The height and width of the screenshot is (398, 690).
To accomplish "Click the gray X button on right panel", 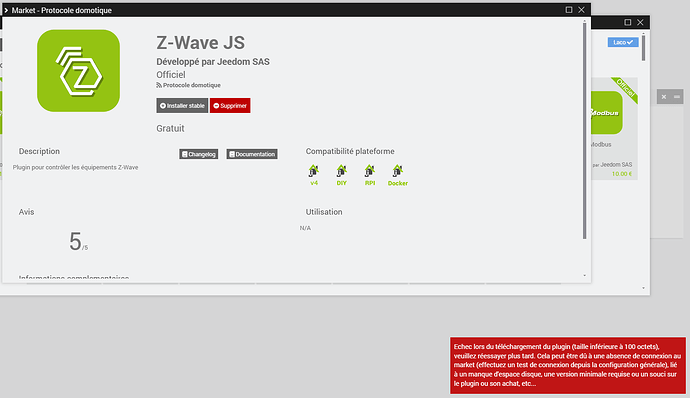I will [664, 97].
